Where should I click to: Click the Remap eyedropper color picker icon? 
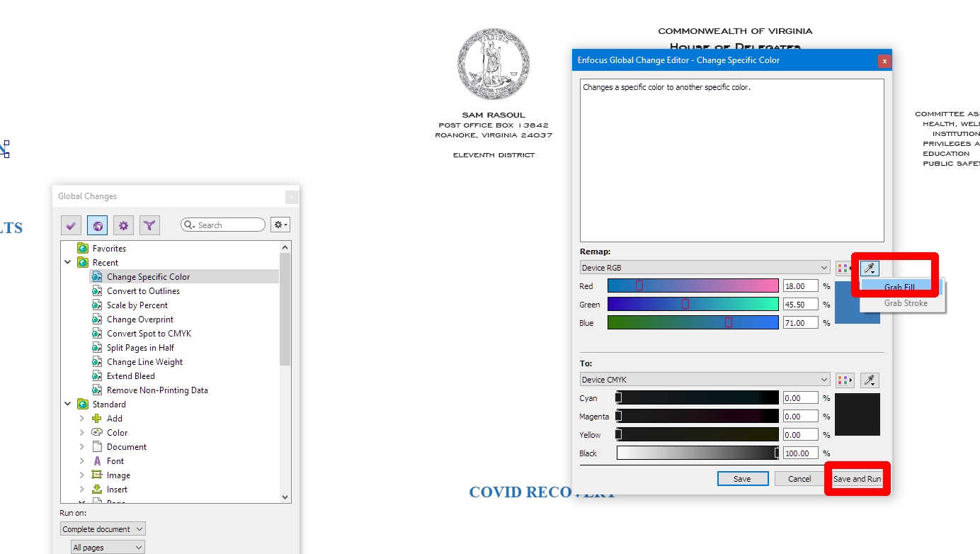870,268
